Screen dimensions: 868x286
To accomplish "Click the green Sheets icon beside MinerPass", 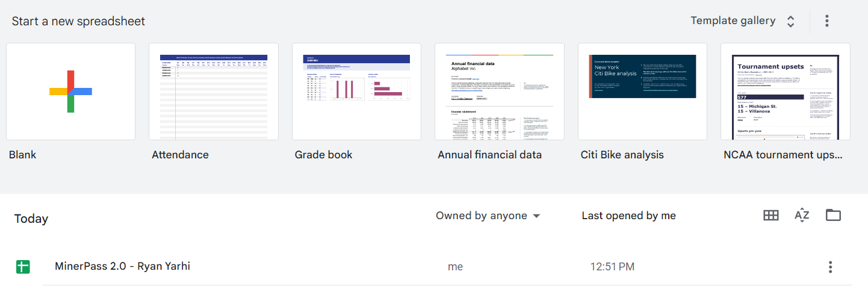I will [x=23, y=267].
